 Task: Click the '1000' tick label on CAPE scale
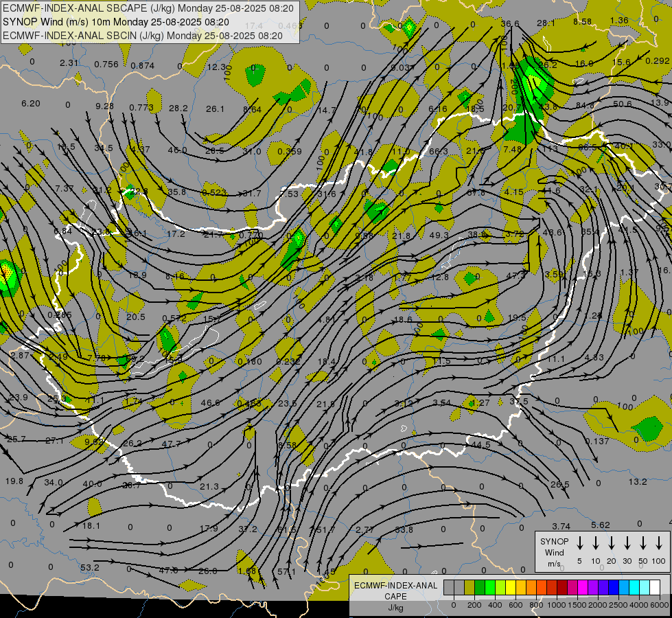click(557, 605)
